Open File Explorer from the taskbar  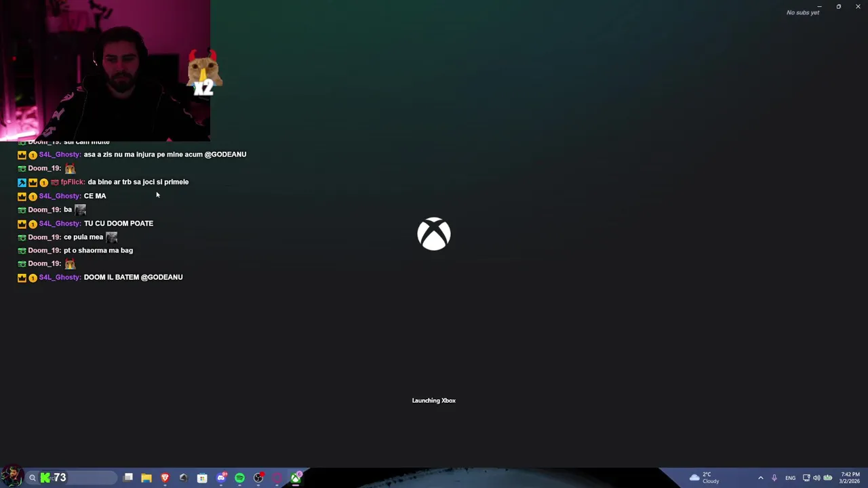146,478
